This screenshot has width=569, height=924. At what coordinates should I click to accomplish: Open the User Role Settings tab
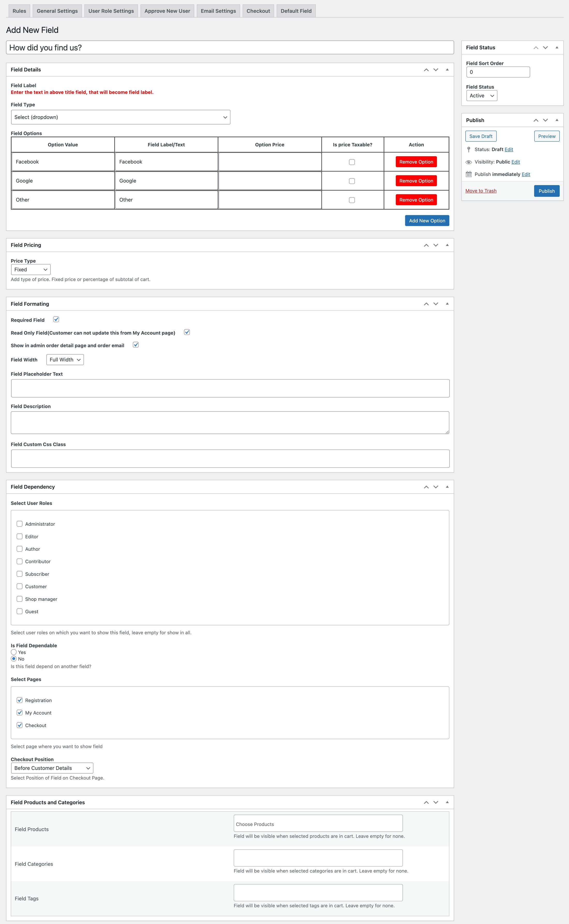click(111, 11)
